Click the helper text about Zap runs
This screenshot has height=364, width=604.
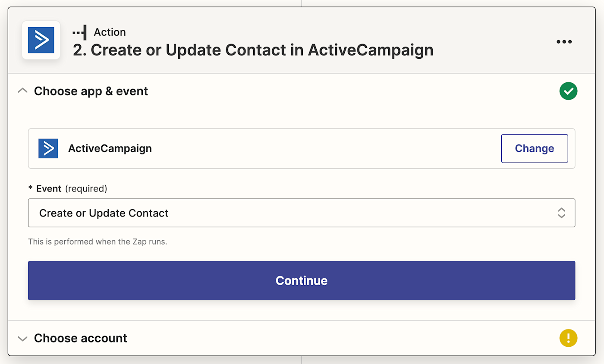[x=98, y=242]
